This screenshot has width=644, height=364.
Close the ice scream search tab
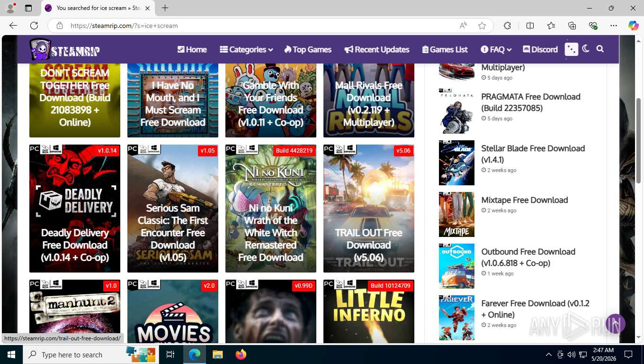point(147,8)
